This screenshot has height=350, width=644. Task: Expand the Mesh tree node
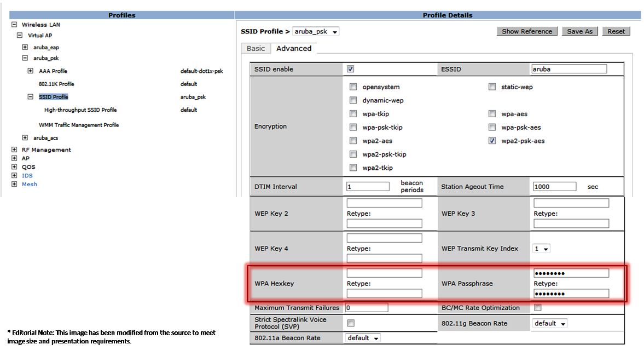point(14,185)
